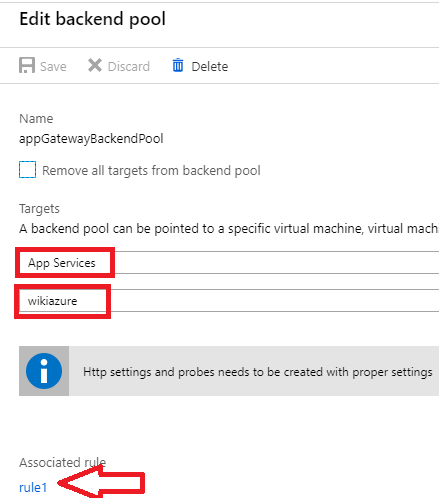Tick the Remove all targets checkbox

click(x=27, y=170)
